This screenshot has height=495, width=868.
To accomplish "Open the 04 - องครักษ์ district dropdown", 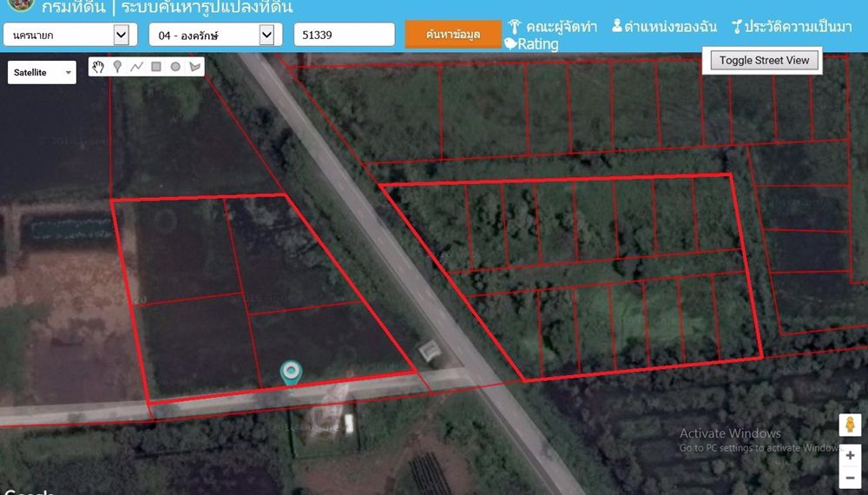I will coord(212,35).
